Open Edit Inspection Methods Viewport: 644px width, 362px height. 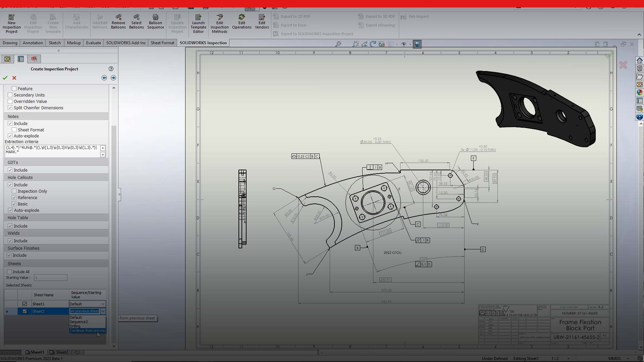click(220, 23)
